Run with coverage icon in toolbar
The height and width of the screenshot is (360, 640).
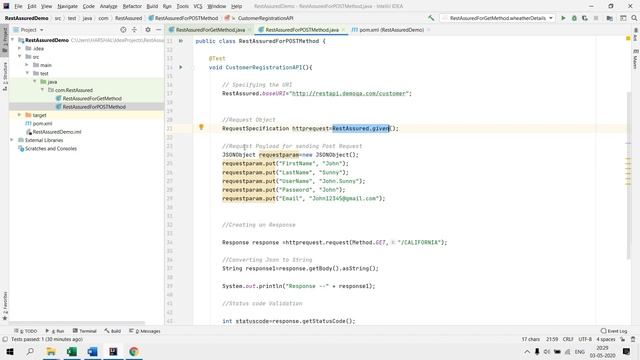point(585,18)
